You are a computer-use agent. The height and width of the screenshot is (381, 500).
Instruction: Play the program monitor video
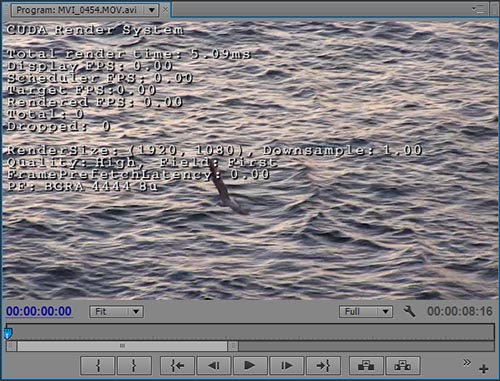click(250, 366)
